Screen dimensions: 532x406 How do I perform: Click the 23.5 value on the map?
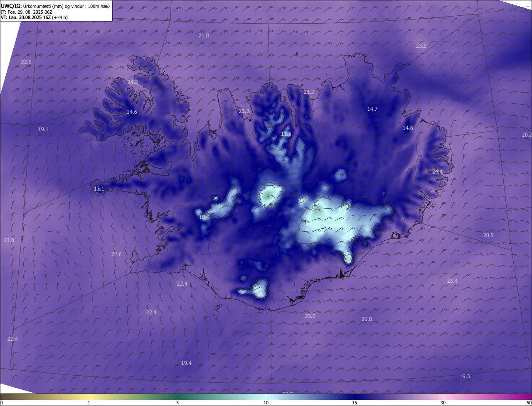(421, 46)
